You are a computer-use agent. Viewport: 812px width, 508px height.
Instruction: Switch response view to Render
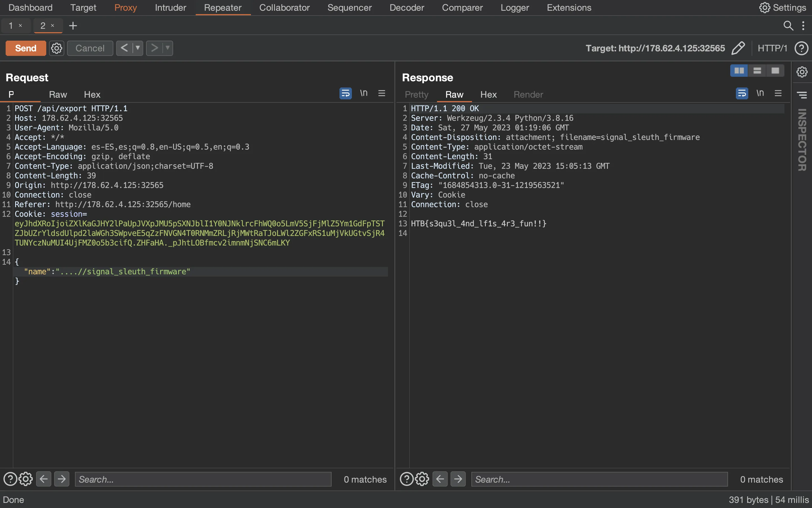coord(528,95)
